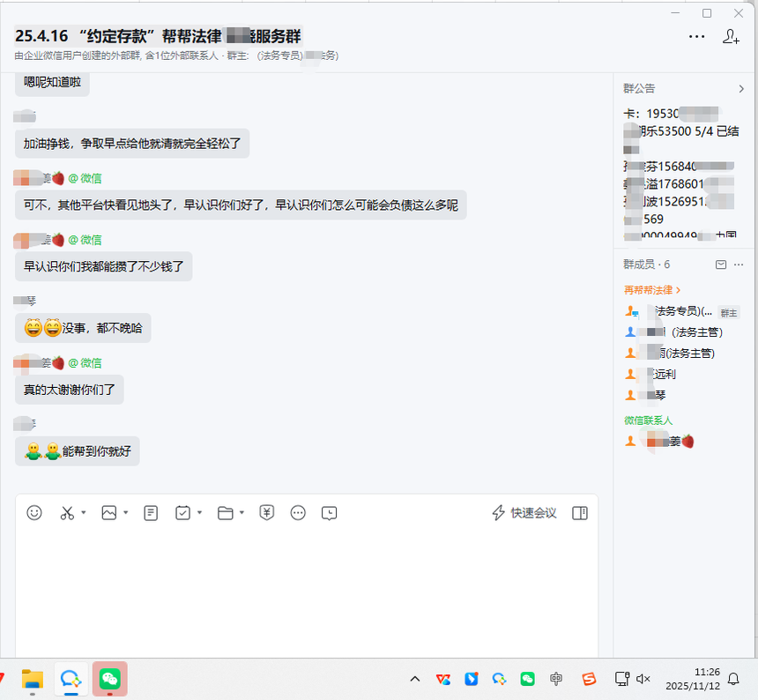The image size is (758, 700).
Task: Open chat history clock bubble icon
Action: (330, 512)
